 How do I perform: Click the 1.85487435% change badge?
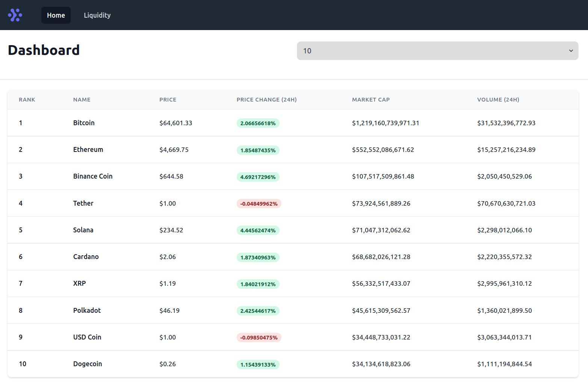coord(258,150)
